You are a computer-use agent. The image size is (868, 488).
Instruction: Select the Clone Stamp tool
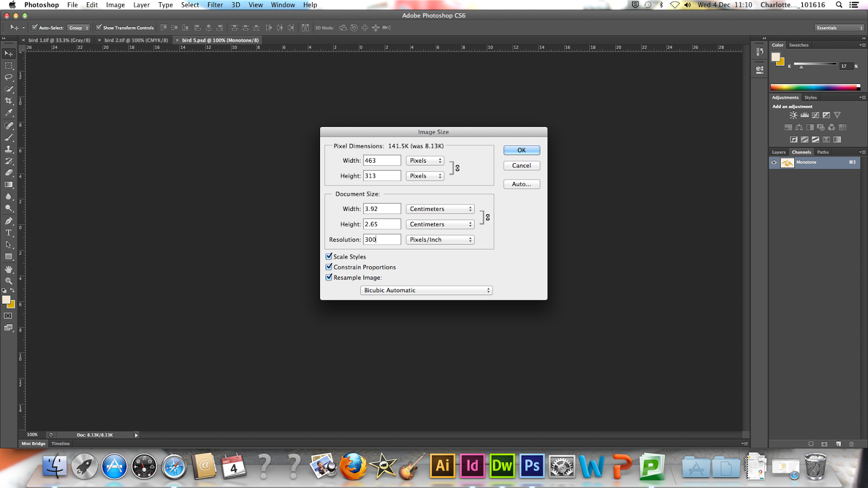tap(9, 149)
